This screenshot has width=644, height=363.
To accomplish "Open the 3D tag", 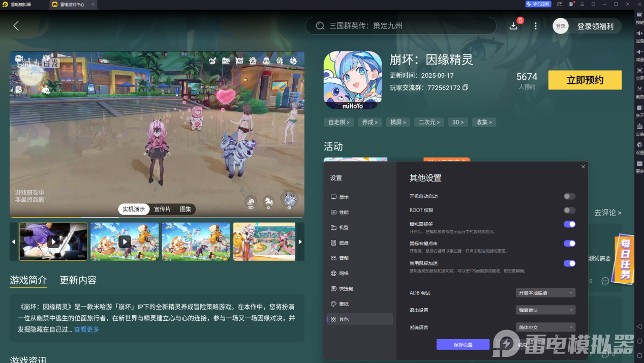I will point(458,122).
